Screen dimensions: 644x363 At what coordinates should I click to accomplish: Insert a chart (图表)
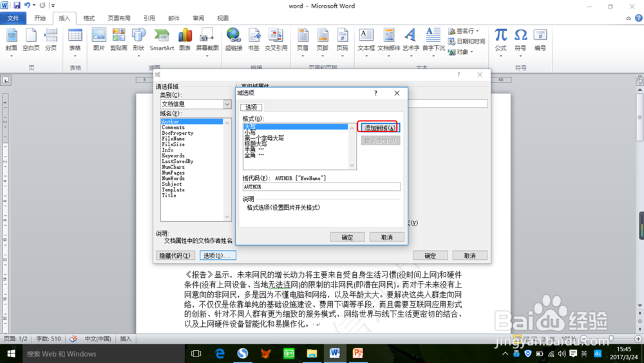[185, 40]
